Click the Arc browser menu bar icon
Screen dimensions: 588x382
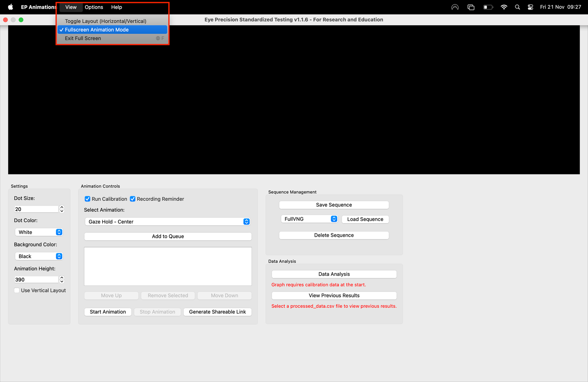click(x=455, y=7)
